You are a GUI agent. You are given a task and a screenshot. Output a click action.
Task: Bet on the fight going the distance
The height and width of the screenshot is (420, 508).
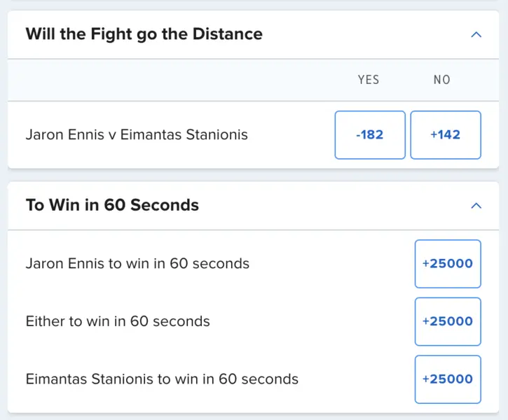370,134
